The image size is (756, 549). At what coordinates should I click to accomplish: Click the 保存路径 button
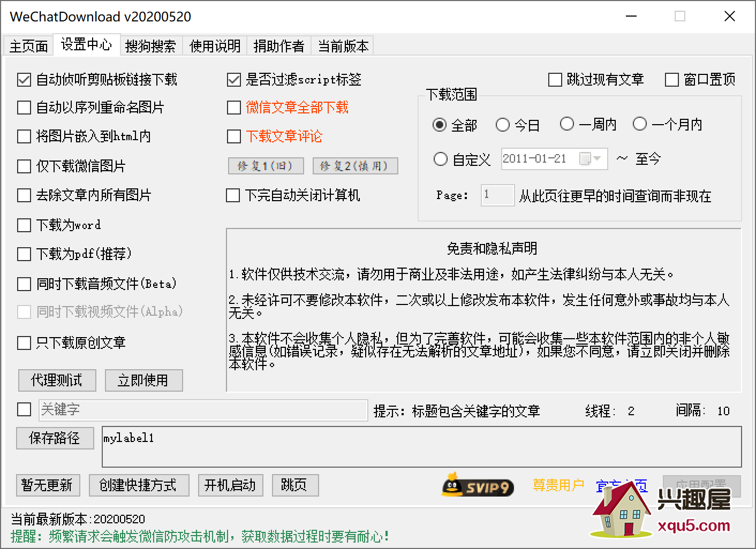pyautogui.click(x=55, y=438)
